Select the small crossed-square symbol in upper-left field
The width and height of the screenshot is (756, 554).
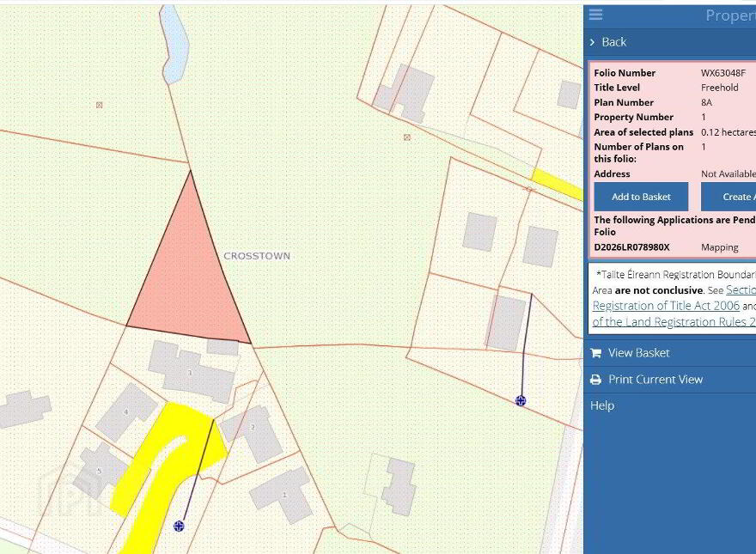[x=100, y=105]
